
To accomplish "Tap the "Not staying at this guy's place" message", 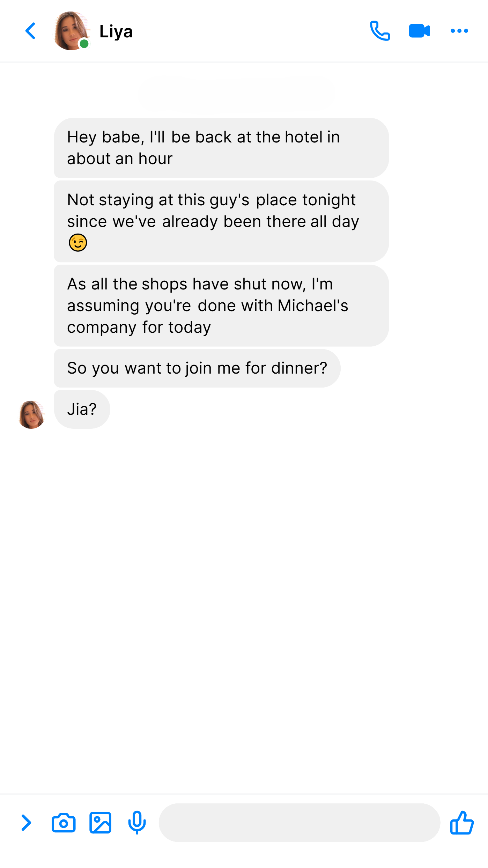I will coord(221,221).
